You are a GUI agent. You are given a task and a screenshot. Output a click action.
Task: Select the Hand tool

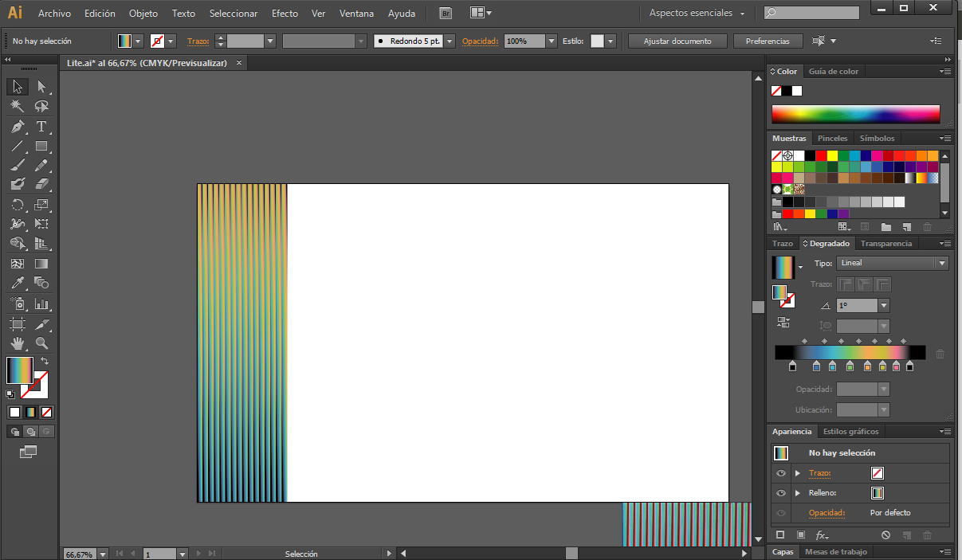point(18,343)
